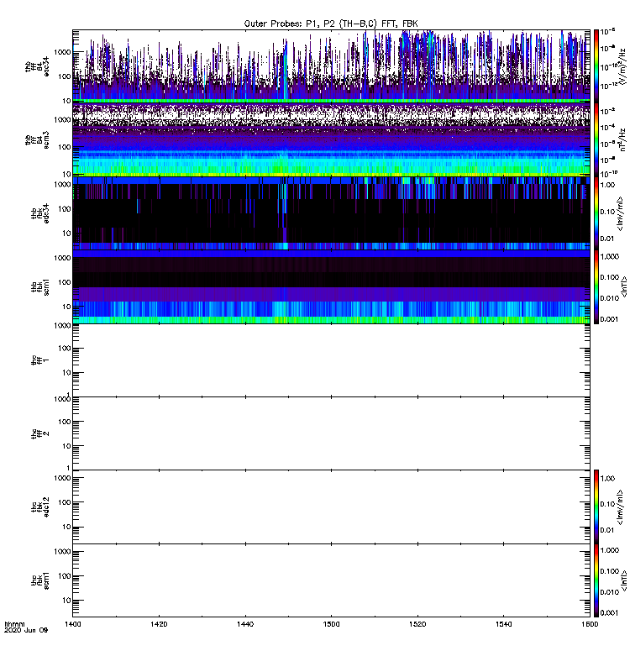630x672 pixels.
Task: Select the empty thc fff 2 panel
Action: [331, 433]
